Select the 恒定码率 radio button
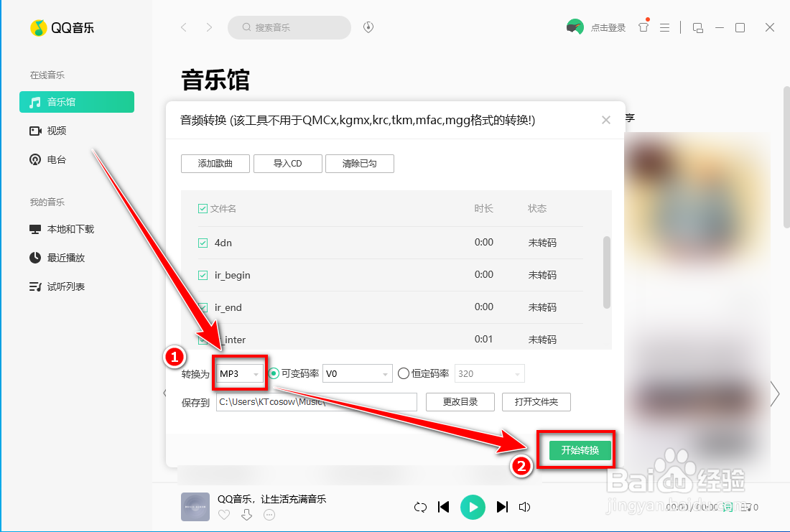Viewport: 790px width, 532px height. pos(403,374)
